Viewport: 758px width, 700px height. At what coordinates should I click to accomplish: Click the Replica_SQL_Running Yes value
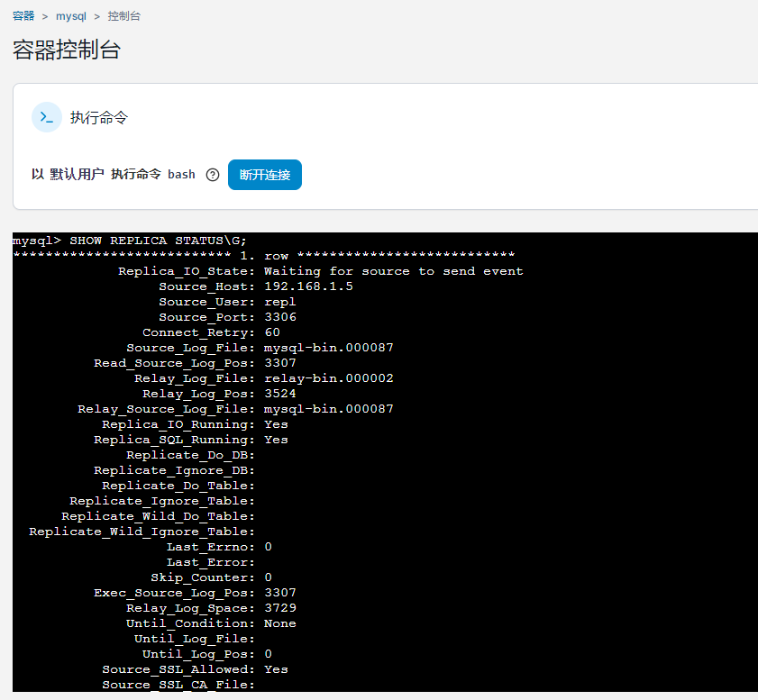click(x=276, y=440)
